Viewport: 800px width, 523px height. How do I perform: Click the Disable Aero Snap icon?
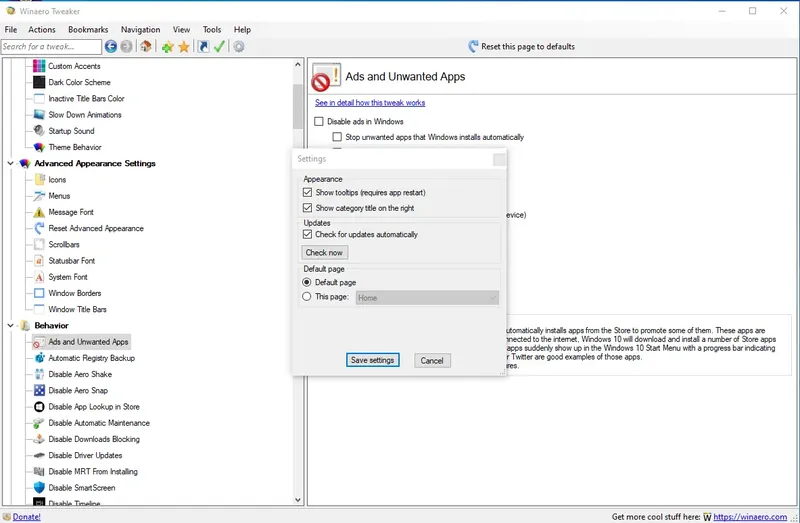pos(39,391)
